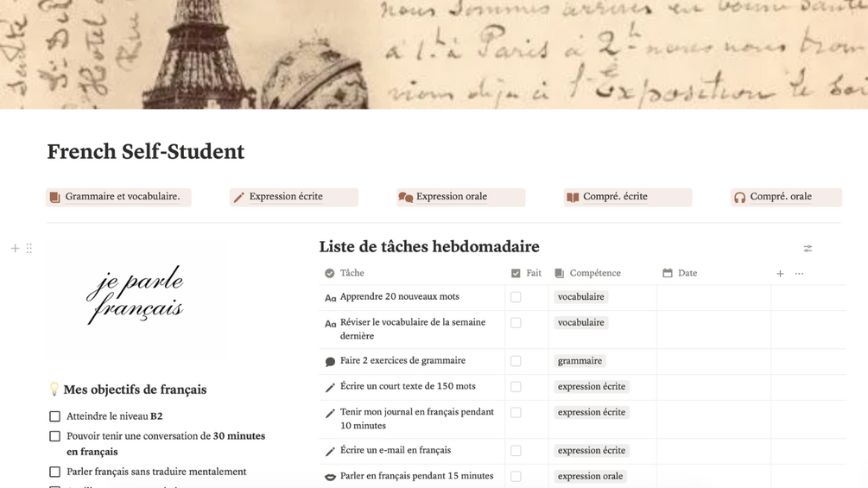Click the lightbulb icon beside Mes objectifs de français

54,389
